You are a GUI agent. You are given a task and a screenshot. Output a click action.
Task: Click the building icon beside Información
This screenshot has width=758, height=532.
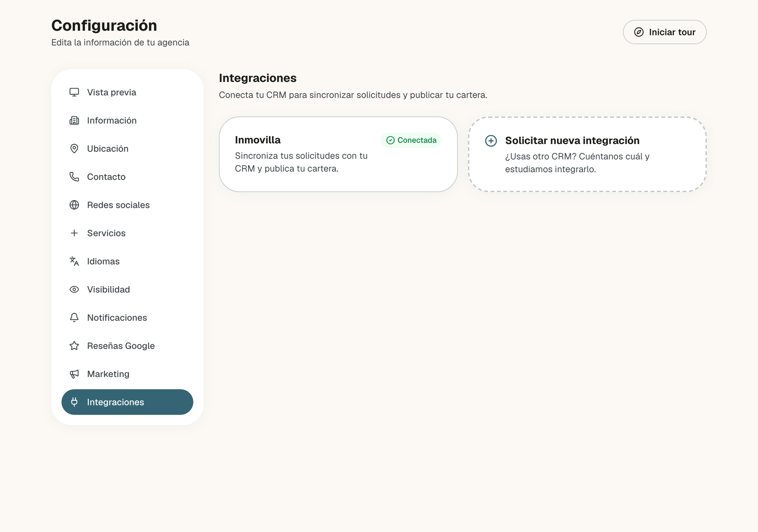click(74, 120)
